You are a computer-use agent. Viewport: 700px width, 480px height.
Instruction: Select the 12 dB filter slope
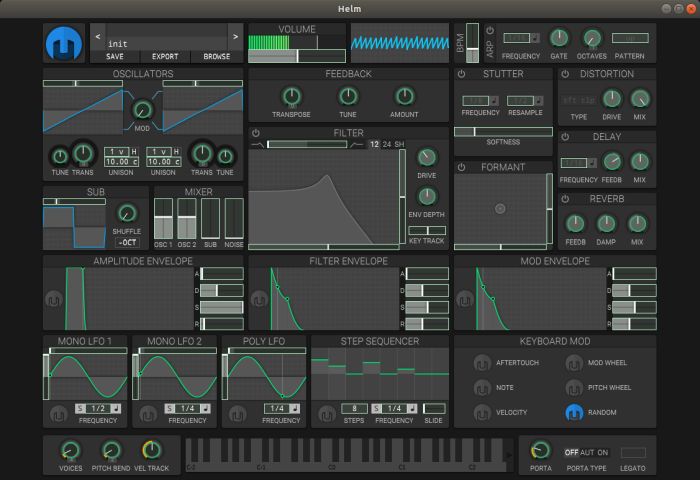point(374,144)
